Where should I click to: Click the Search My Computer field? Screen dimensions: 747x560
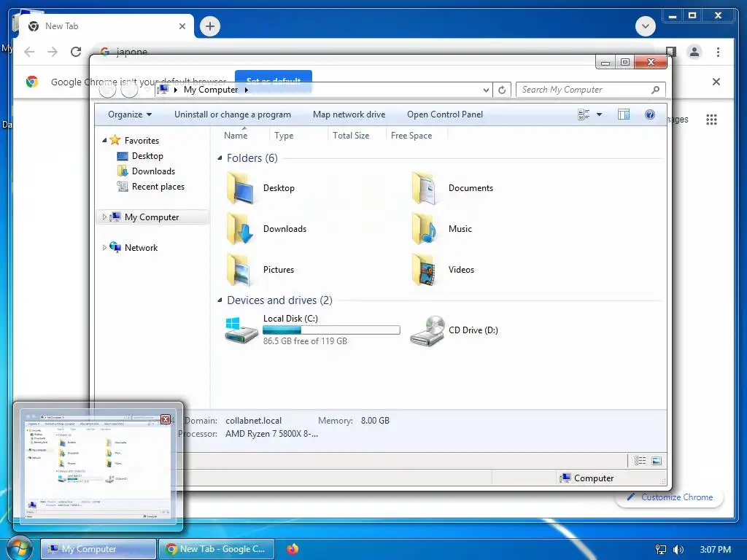[x=589, y=90]
